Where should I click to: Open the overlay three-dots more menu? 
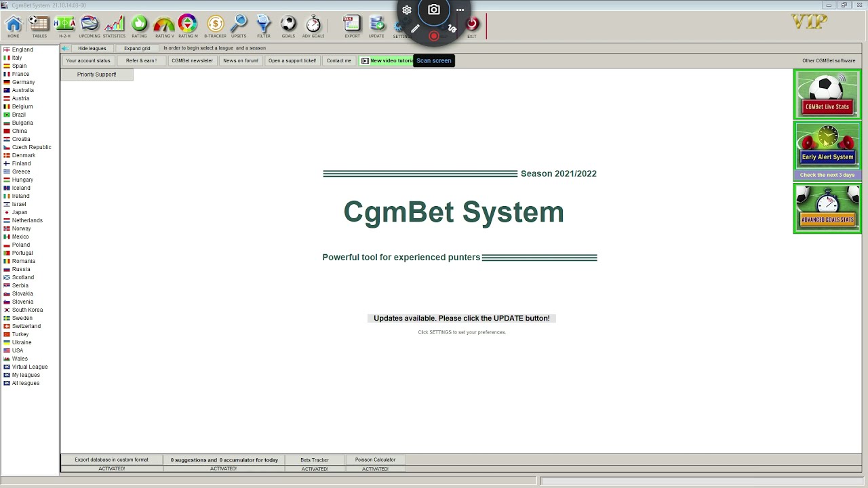pos(460,10)
